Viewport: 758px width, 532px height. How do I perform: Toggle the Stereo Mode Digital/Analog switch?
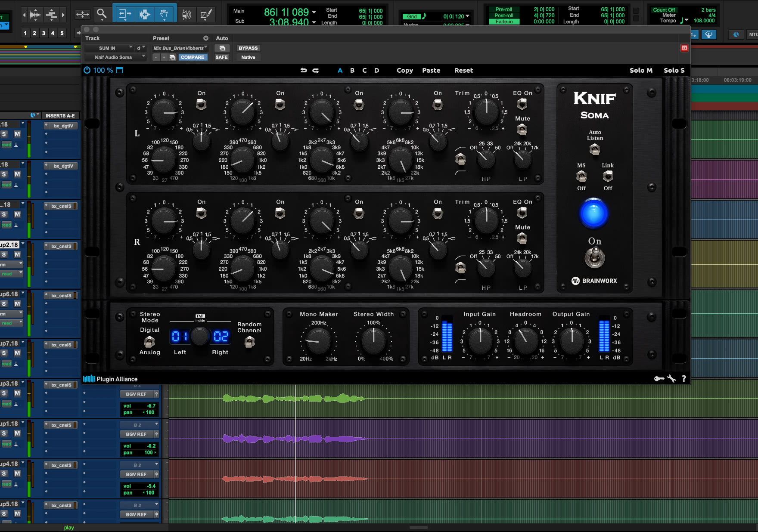pyautogui.click(x=149, y=342)
